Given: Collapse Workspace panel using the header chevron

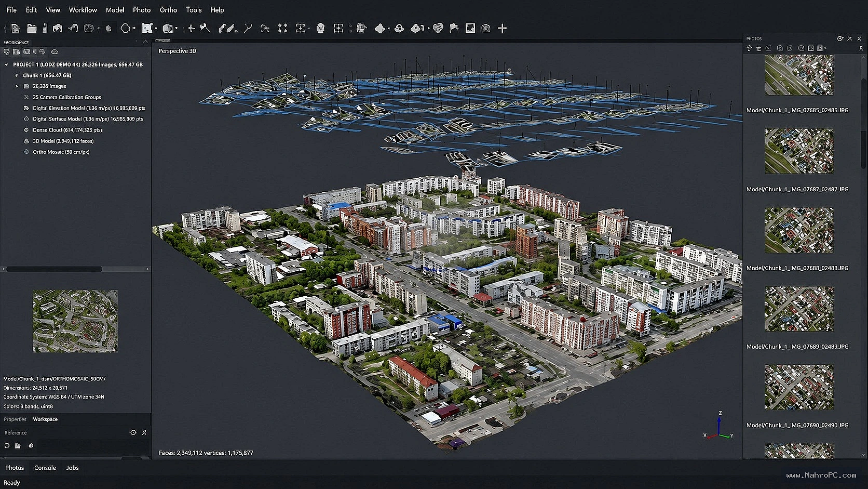Looking at the screenshot, I should tap(145, 42).
